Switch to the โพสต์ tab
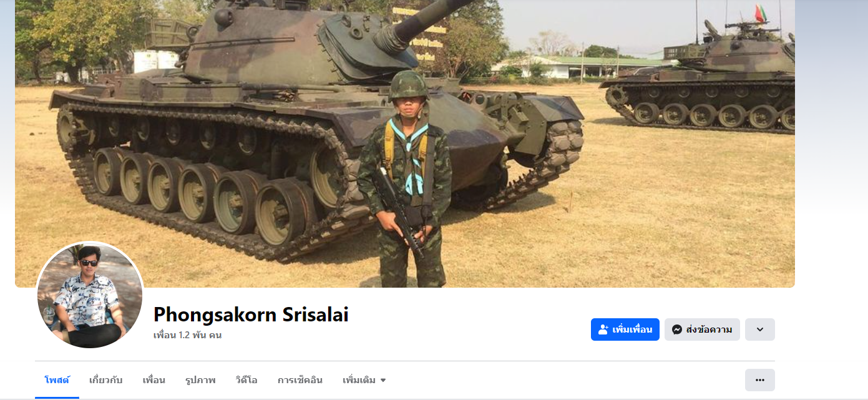 (57, 380)
